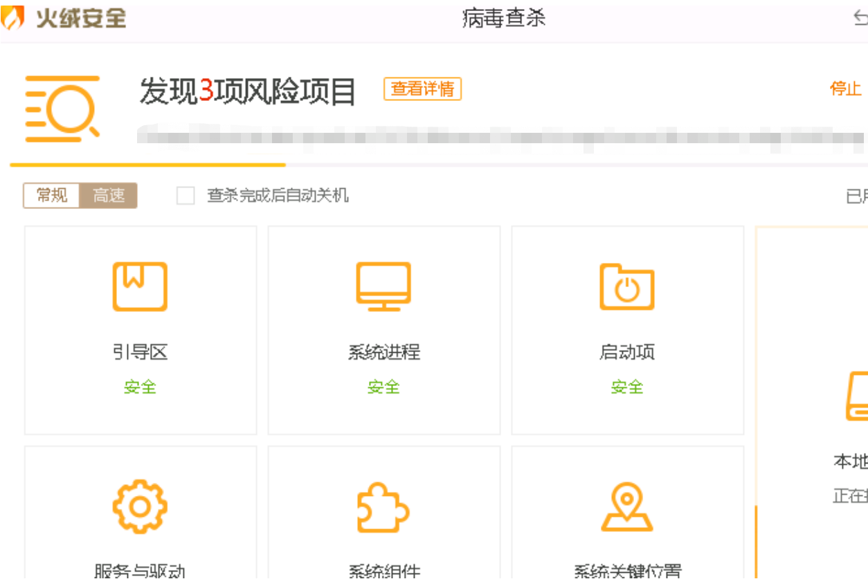Select the 启动项 startup folder icon

(x=627, y=286)
